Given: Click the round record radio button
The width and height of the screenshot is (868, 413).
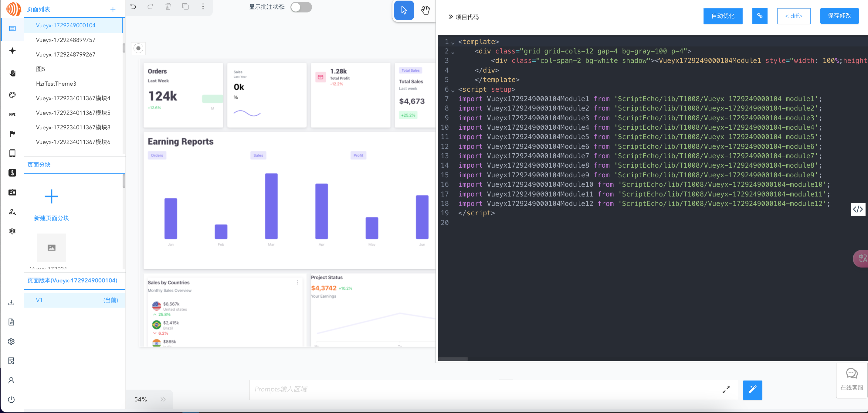Looking at the screenshot, I should [138, 48].
